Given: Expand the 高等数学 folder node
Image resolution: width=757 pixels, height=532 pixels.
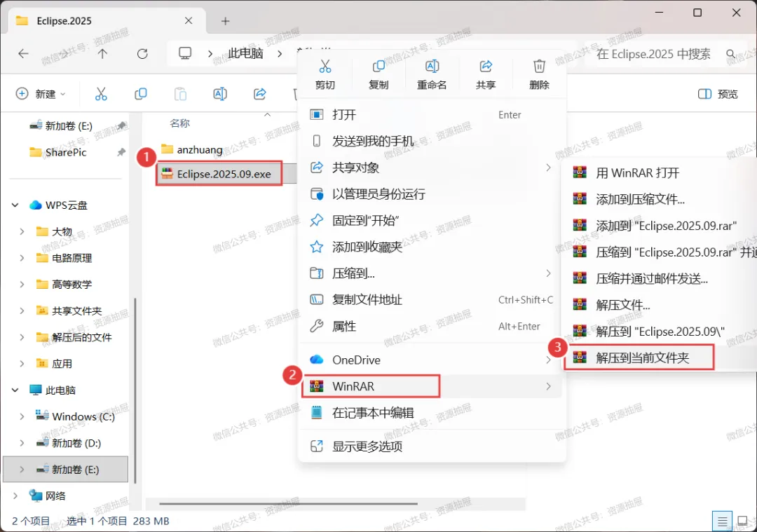Looking at the screenshot, I should click(x=22, y=285).
